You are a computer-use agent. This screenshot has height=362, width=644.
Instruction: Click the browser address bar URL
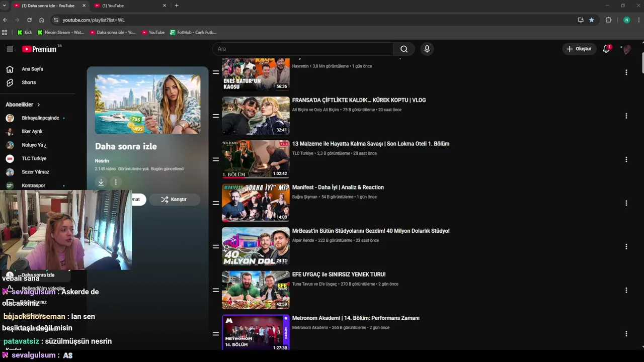[94, 20]
